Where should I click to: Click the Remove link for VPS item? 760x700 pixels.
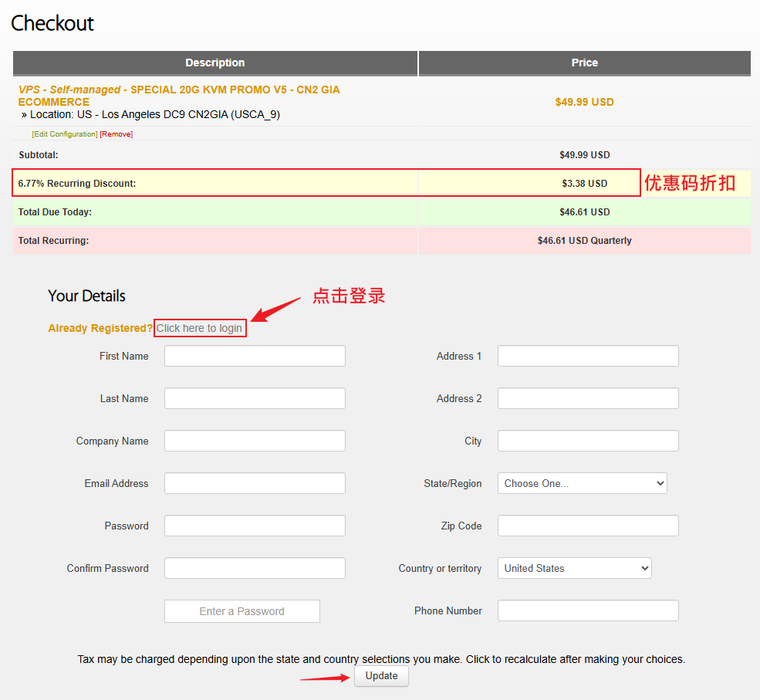pyautogui.click(x=117, y=134)
